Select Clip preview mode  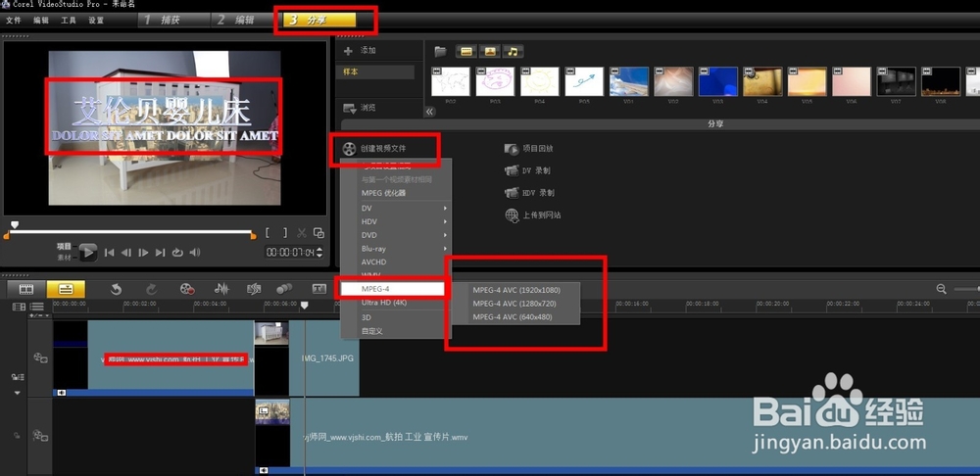65,257
